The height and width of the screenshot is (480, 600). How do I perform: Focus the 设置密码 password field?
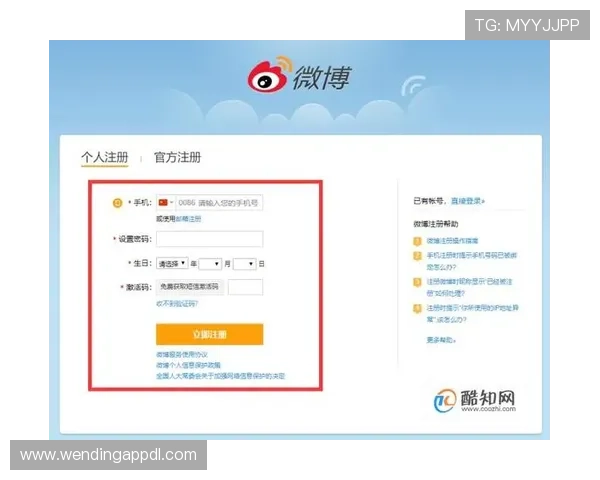coord(209,239)
